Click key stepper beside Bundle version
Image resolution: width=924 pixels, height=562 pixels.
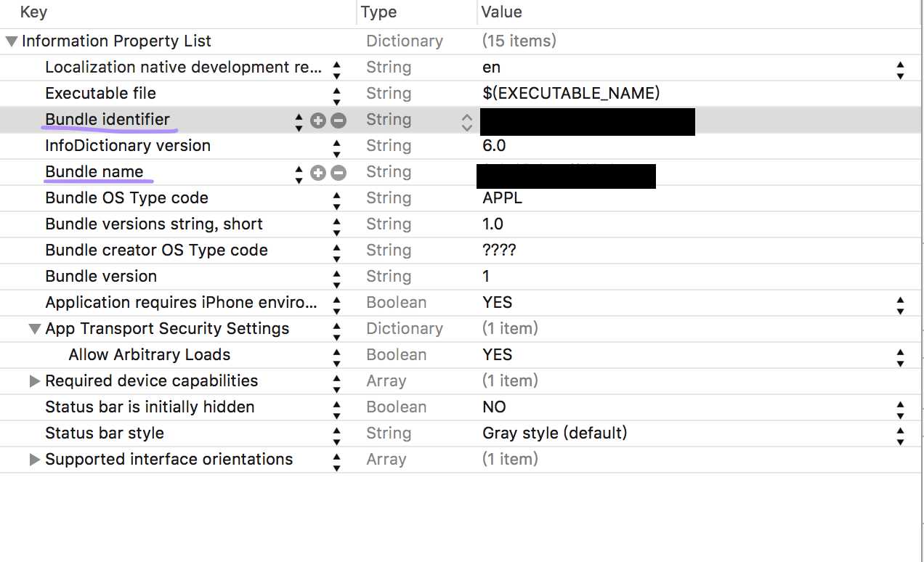pyautogui.click(x=336, y=277)
